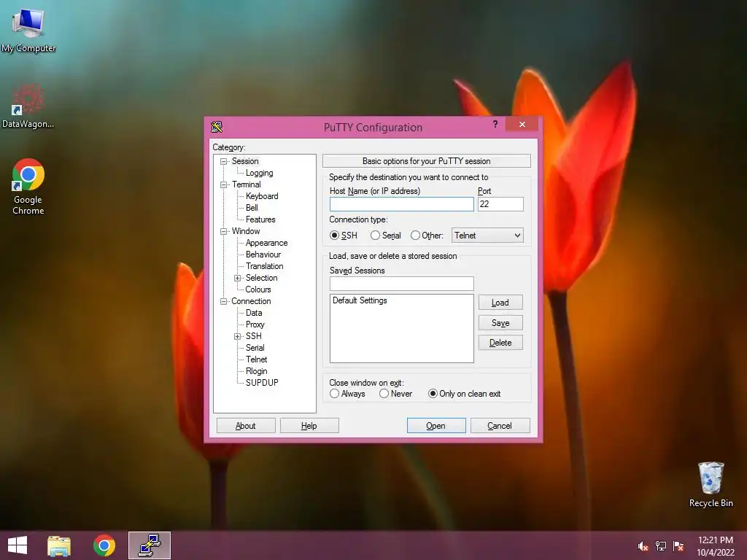Open the Telnet category in tree
747x560 pixels.
[256, 359]
